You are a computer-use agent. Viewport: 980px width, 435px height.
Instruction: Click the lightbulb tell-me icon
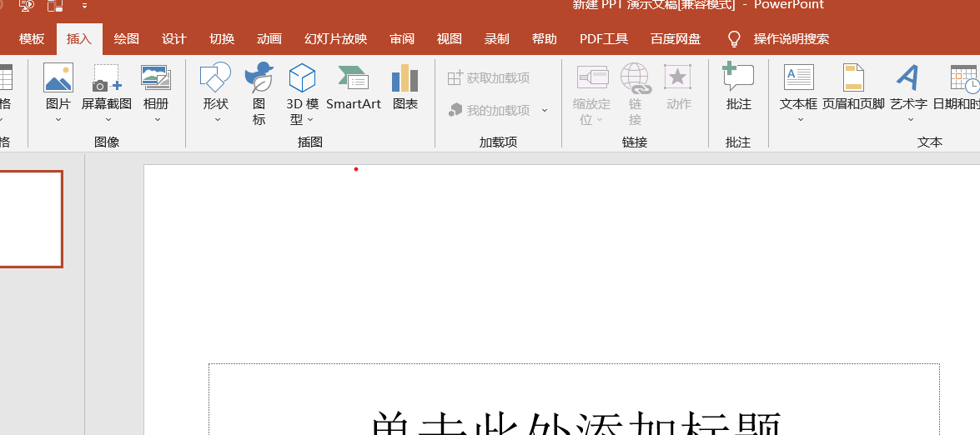coord(735,39)
